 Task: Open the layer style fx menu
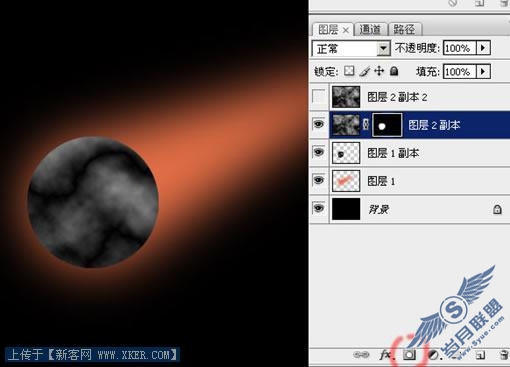385,355
